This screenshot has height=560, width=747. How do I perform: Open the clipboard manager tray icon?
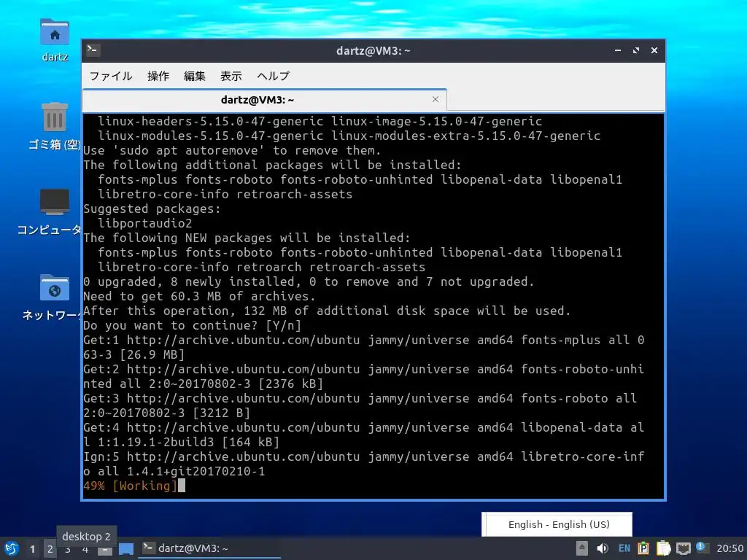(x=663, y=548)
